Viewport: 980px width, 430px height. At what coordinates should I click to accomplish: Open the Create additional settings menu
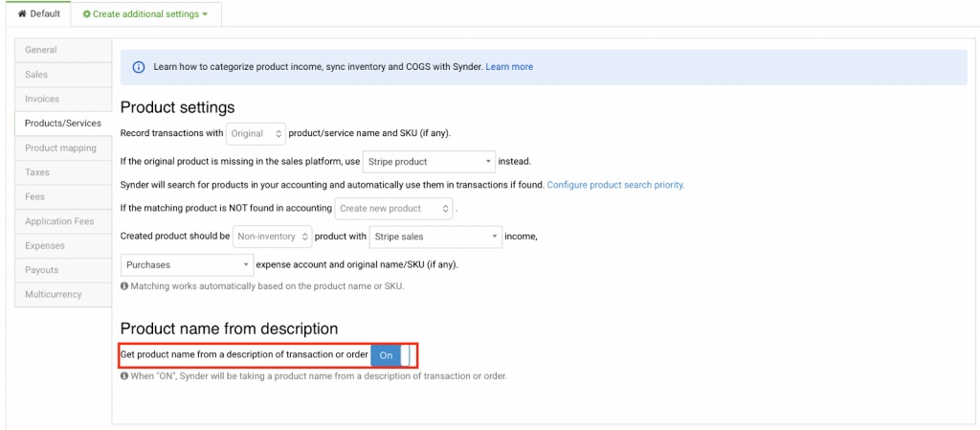(145, 14)
